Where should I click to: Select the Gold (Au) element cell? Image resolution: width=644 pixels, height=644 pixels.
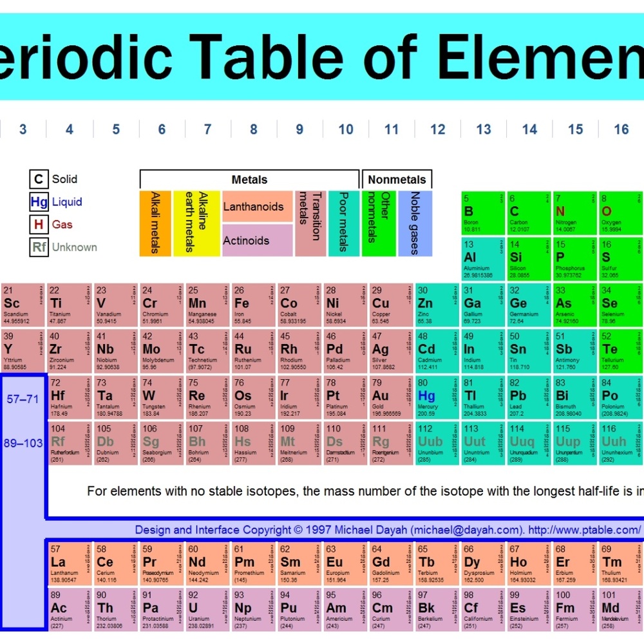pos(391,397)
